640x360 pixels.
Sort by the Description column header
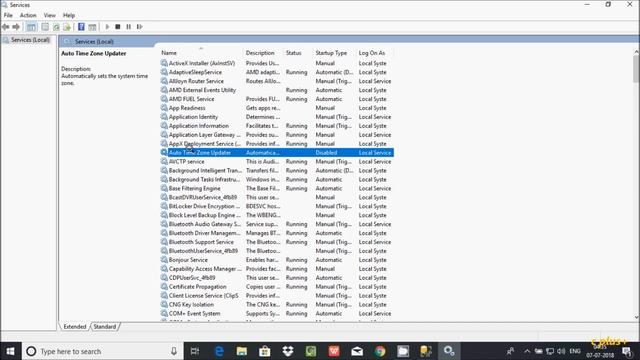(260, 53)
